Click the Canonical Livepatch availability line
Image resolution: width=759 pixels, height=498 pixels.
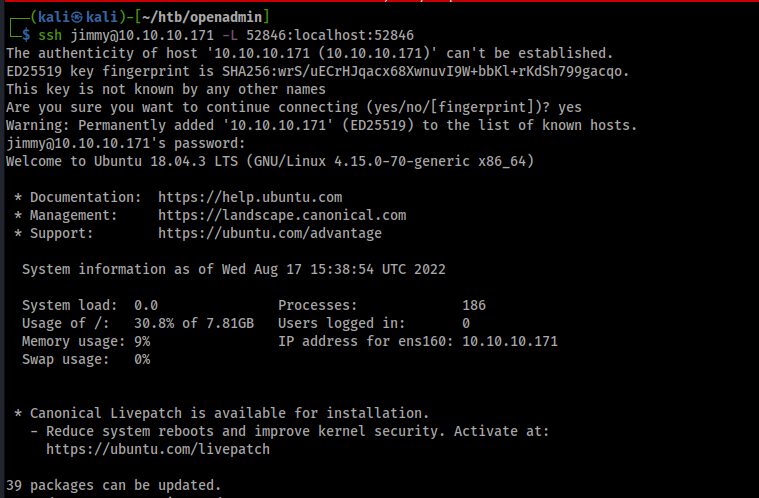[x=221, y=413]
